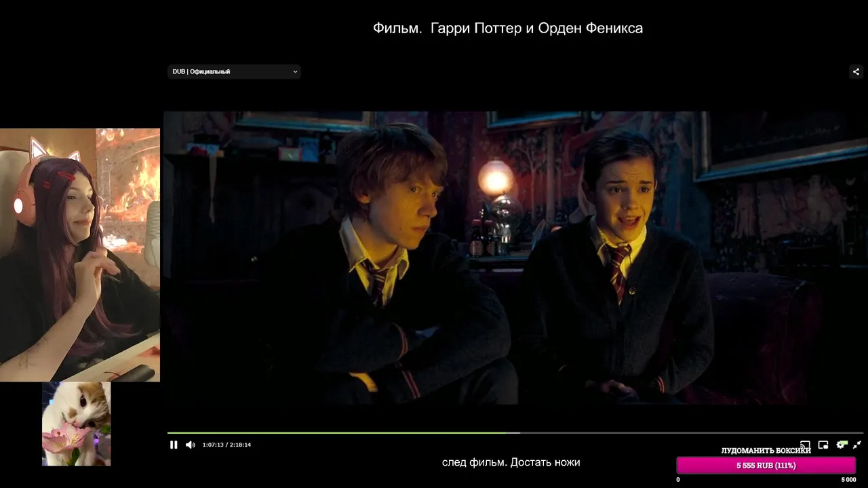Cast the video to a device
The image size is (868, 488).
pyautogui.click(x=805, y=445)
